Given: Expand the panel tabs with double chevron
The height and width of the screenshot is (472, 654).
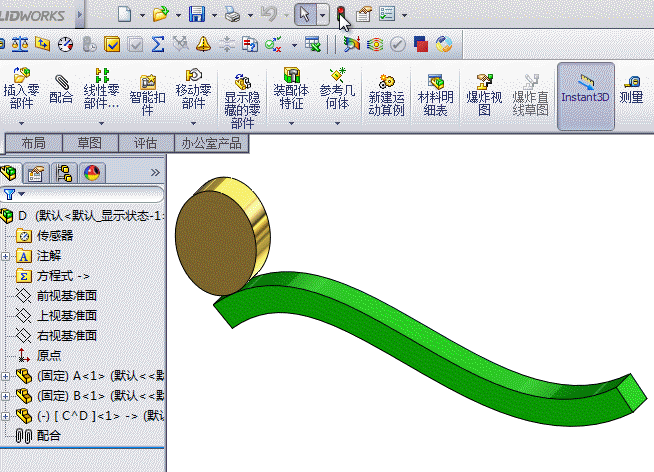Looking at the screenshot, I should (x=155, y=173).
